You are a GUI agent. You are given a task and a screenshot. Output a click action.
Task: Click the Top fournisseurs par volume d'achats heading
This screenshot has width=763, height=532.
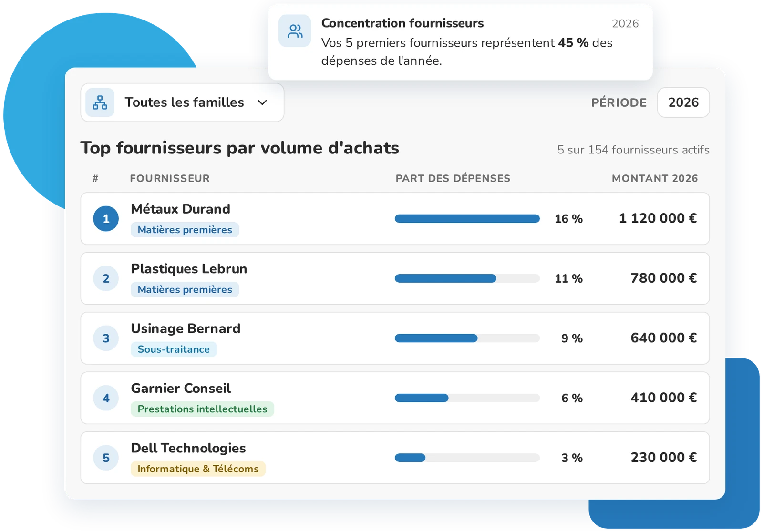click(239, 148)
